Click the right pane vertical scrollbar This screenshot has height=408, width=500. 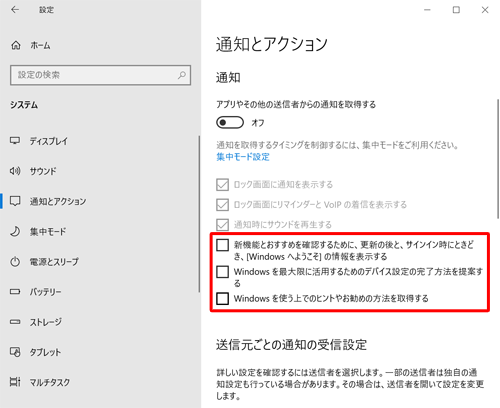click(498, 159)
